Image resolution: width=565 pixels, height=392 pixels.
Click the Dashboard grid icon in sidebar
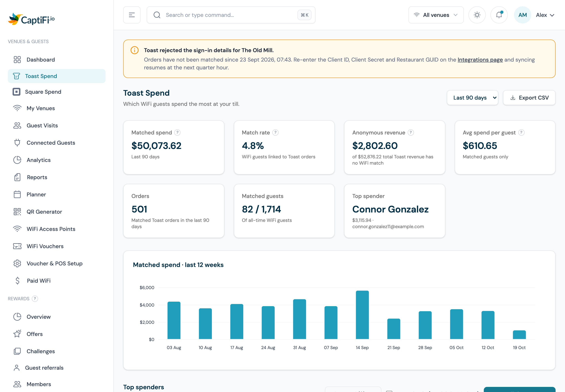coord(17,60)
